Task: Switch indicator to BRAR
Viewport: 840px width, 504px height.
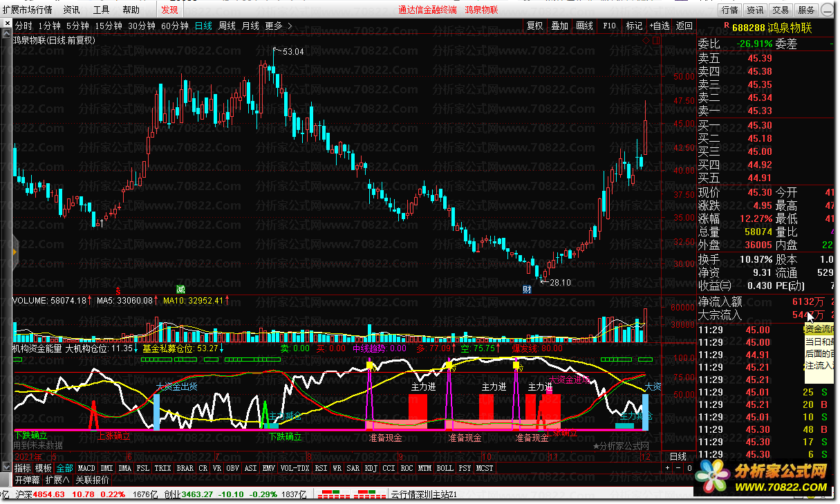Action: click(x=185, y=468)
